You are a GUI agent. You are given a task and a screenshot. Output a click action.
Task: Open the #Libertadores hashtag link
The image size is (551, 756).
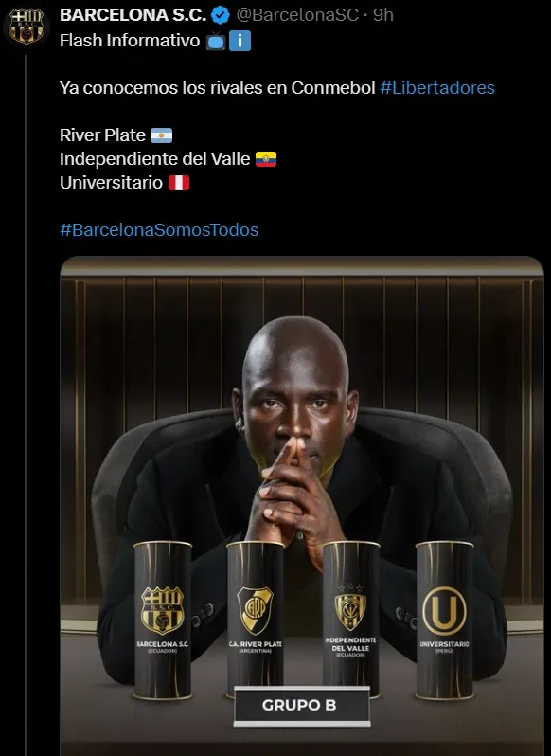pos(437,88)
